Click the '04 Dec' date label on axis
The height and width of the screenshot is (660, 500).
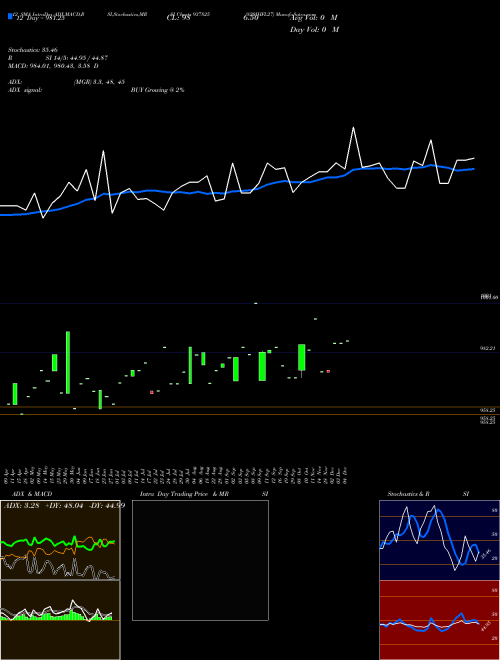346,475
